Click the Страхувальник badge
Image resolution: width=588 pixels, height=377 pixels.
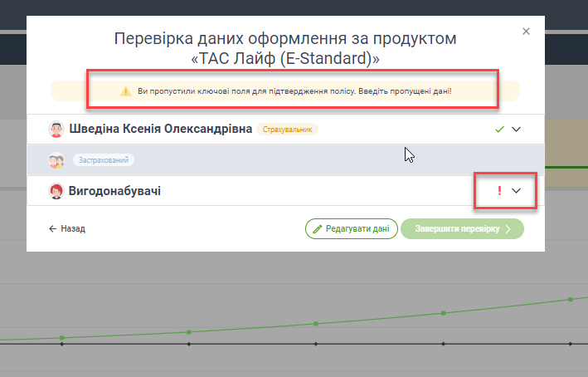[287, 130]
